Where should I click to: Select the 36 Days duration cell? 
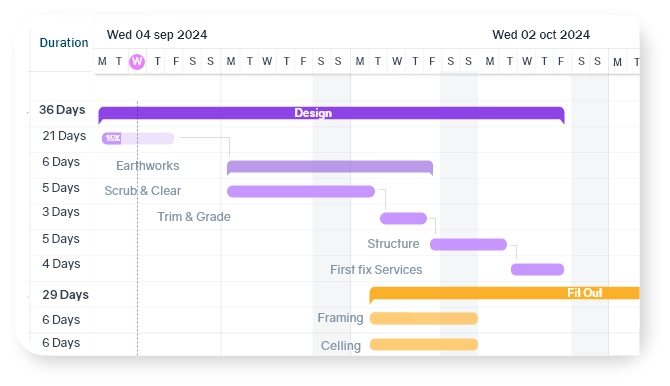pos(62,110)
